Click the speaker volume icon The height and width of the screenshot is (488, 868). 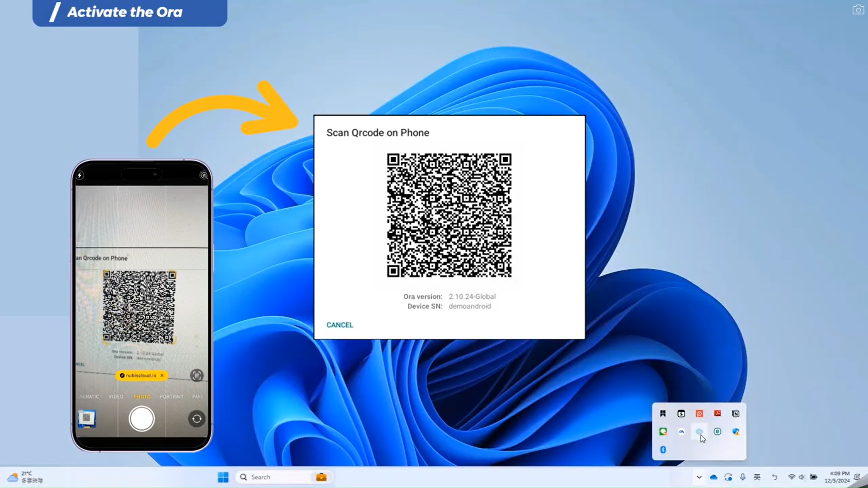coord(802,477)
